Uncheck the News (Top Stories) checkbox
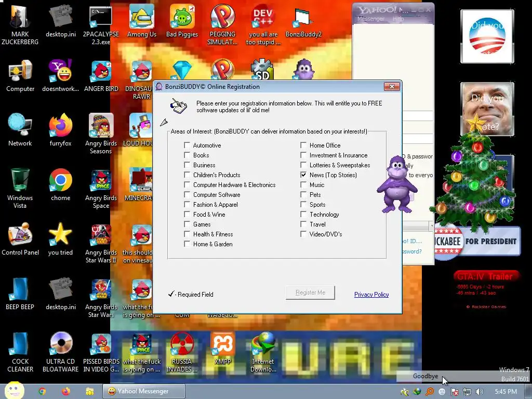 pos(303,175)
